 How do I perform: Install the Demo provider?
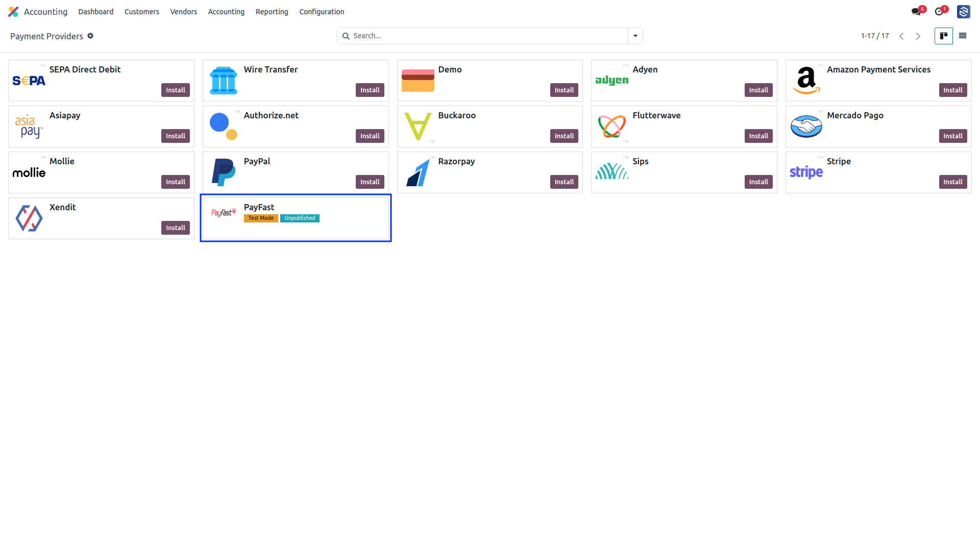(x=564, y=90)
